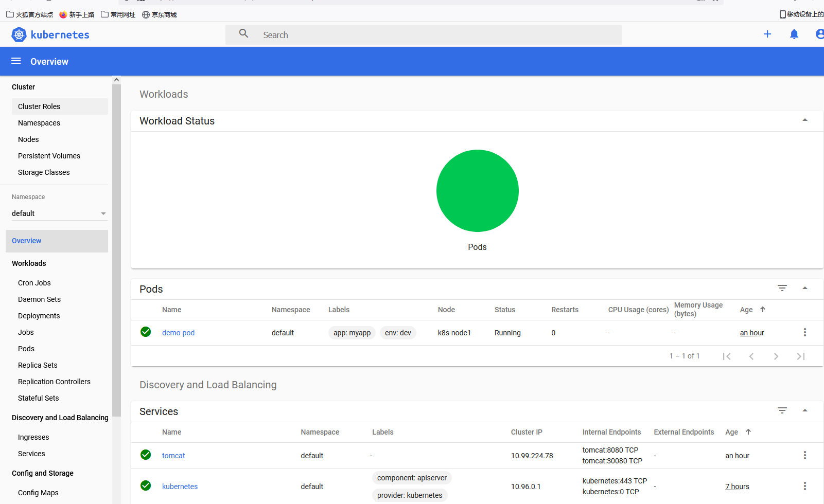Click the component: apiserver label chip
Screen dimensions: 824x504
412,478
